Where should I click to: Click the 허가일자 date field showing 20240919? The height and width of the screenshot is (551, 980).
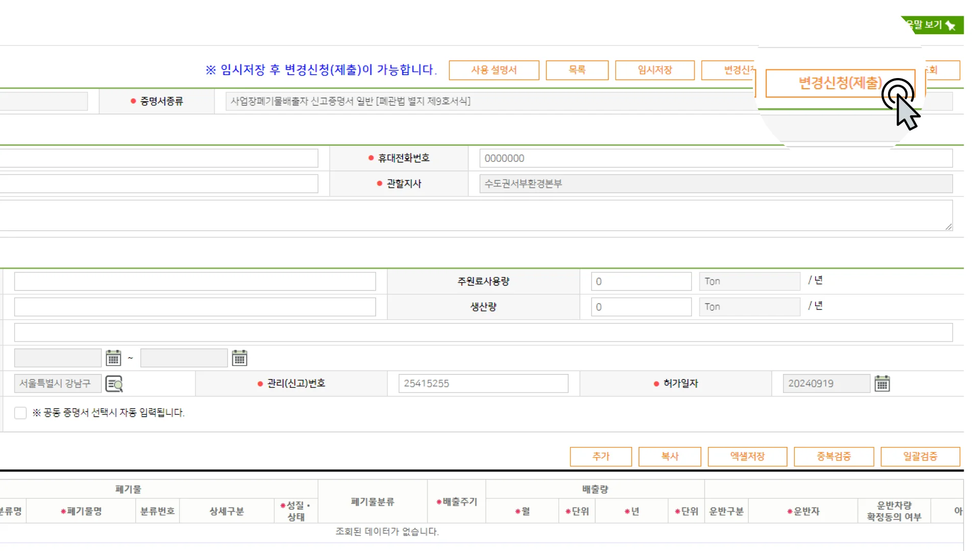(824, 383)
